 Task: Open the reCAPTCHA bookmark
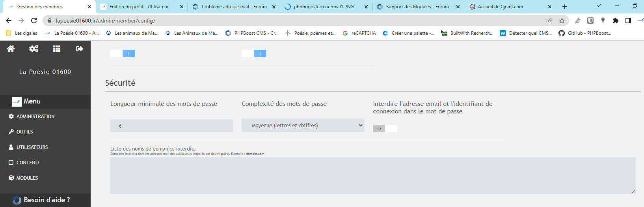(x=359, y=33)
